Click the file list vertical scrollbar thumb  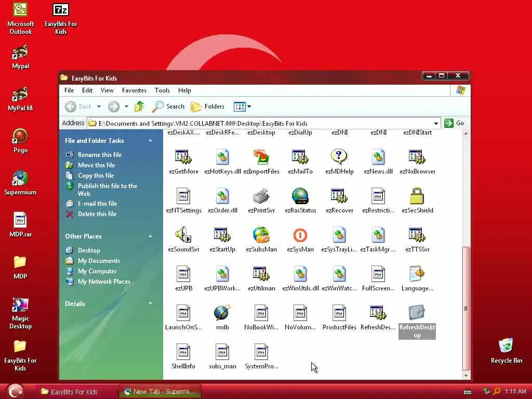coord(466,308)
